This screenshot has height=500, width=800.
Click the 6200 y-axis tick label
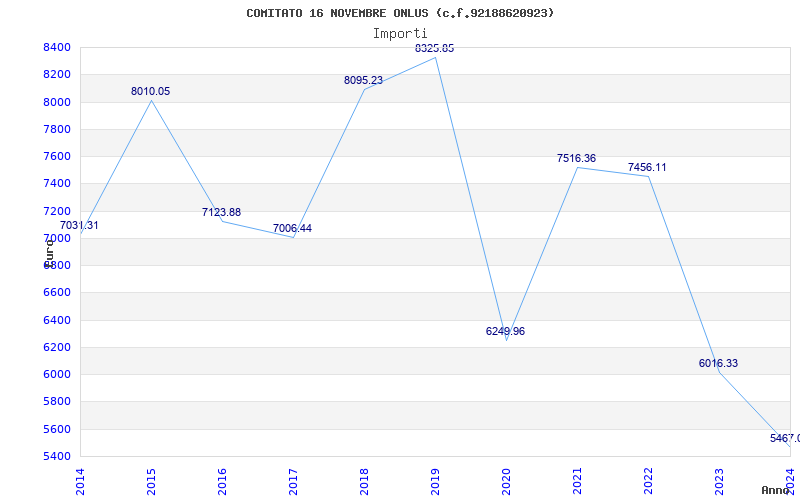coord(57,347)
